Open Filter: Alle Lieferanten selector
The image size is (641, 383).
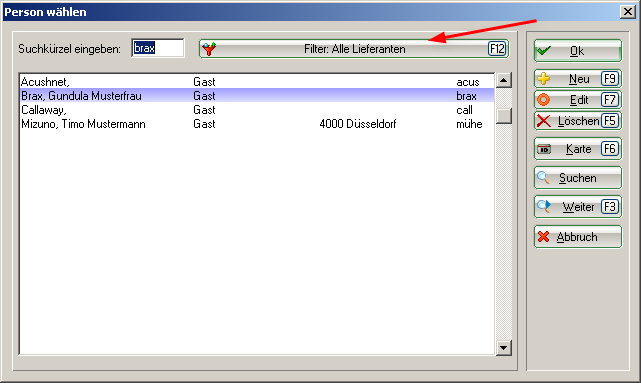click(354, 49)
